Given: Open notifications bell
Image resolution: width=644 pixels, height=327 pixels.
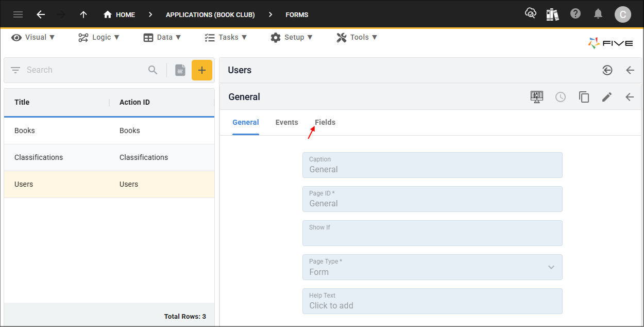Looking at the screenshot, I should click(598, 14).
